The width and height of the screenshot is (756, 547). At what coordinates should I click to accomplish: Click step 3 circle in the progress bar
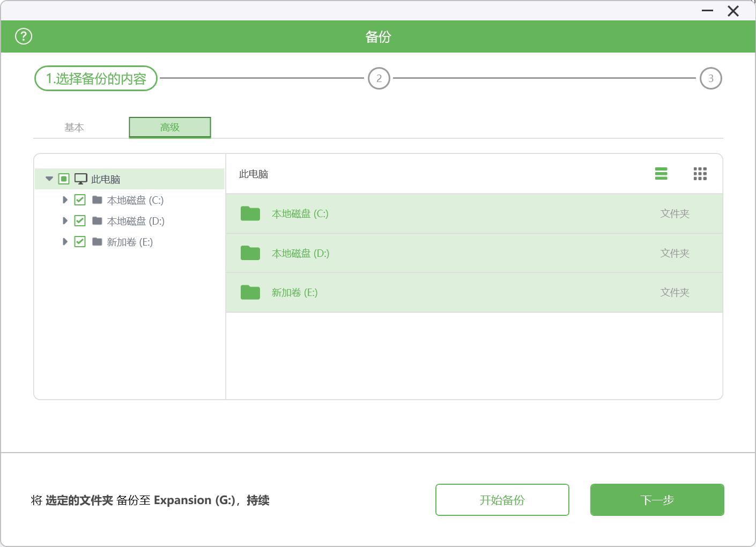[x=710, y=78]
